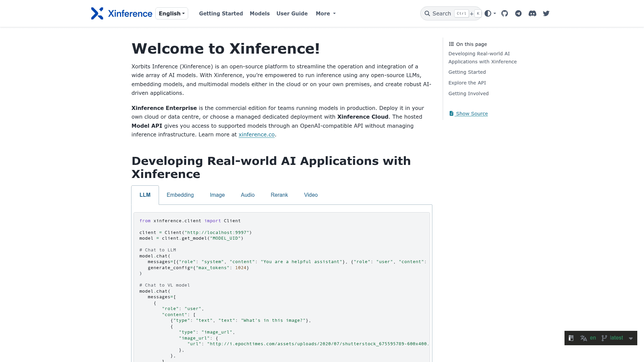Image resolution: width=644 pixels, height=362 pixels.
Task: Select the LLM code tab
Action: point(145,195)
